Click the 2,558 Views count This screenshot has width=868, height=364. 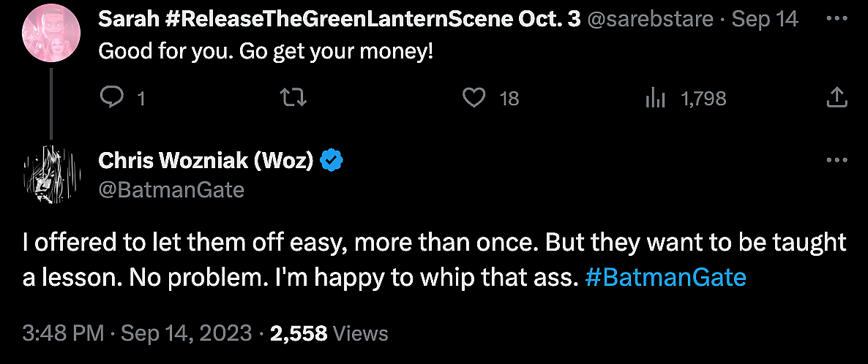[329, 334]
